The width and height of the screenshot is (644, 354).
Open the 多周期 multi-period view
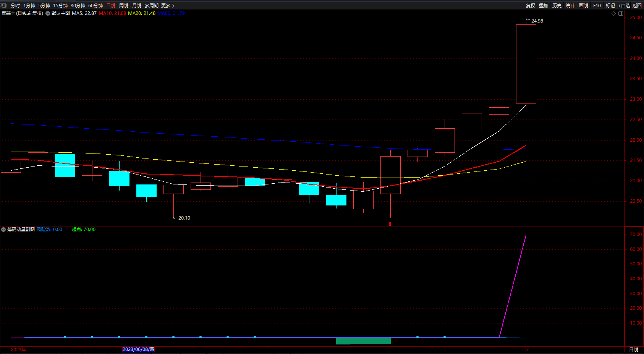tap(152, 6)
